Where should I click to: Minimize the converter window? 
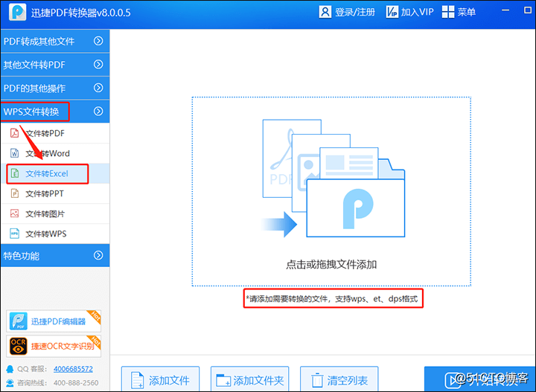click(x=505, y=10)
